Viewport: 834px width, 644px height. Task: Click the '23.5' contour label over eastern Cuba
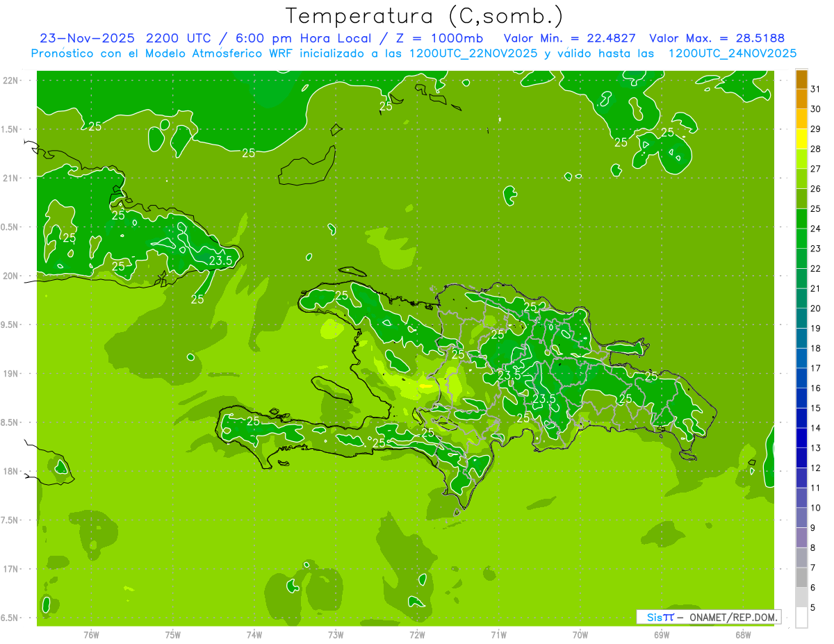(x=221, y=261)
